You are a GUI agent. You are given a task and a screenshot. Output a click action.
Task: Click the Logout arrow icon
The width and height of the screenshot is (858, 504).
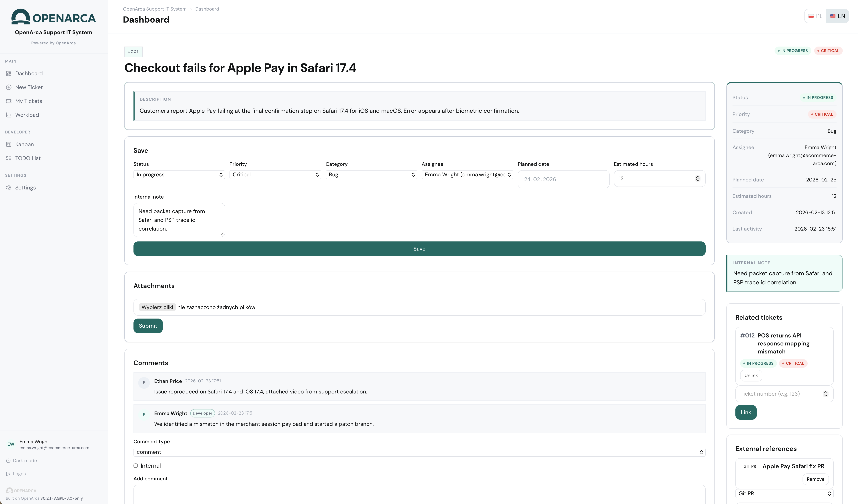tap(9, 474)
